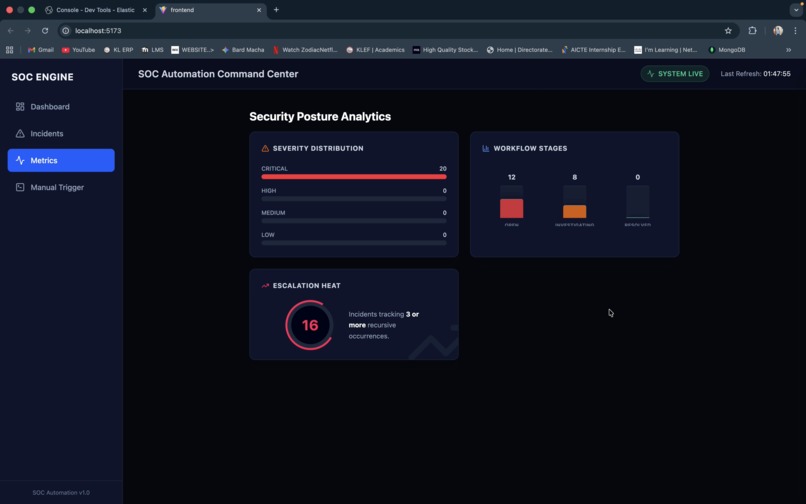
Task: Click the MEDIUM severity bar
Action: pyautogui.click(x=354, y=221)
